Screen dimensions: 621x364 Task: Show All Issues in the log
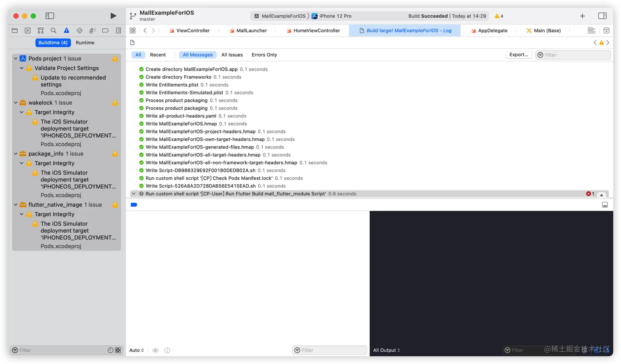[x=232, y=55]
